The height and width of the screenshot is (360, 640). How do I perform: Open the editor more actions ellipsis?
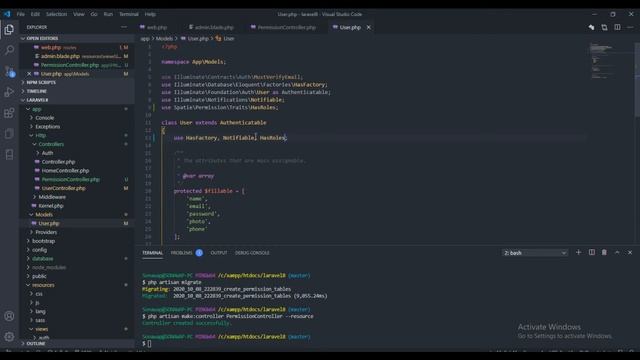(x=630, y=27)
